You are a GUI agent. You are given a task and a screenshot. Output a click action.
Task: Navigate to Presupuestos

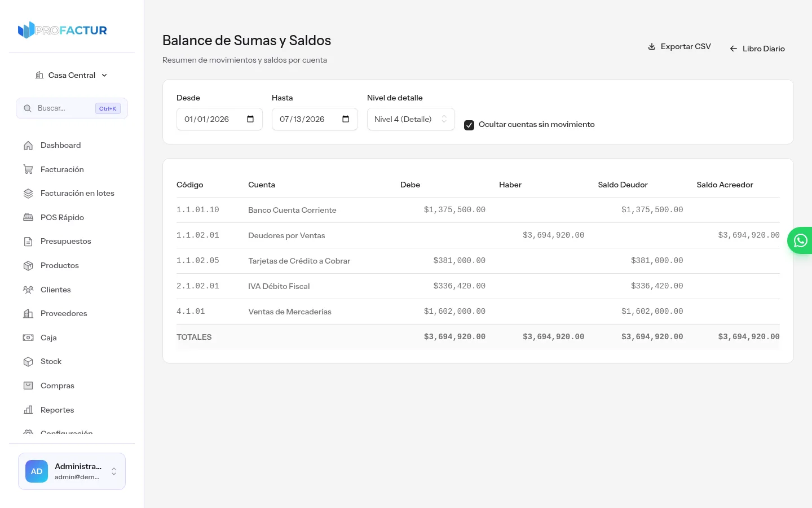pos(72,242)
